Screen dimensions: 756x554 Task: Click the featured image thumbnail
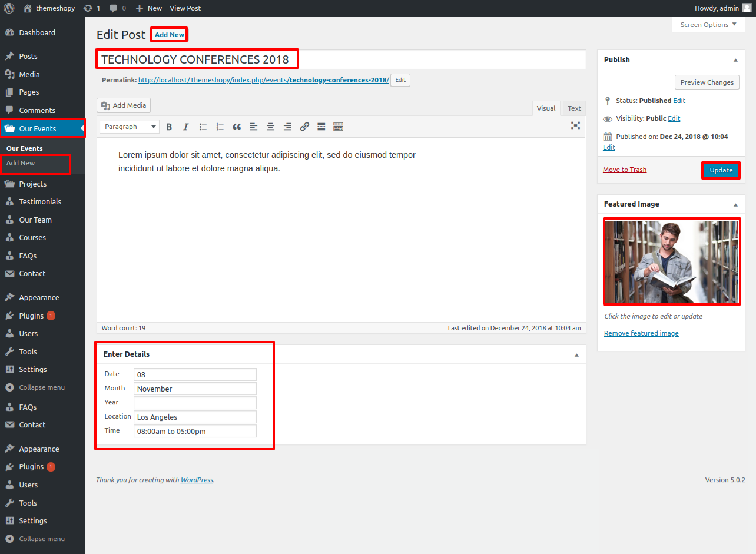click(x=671, y=261)
